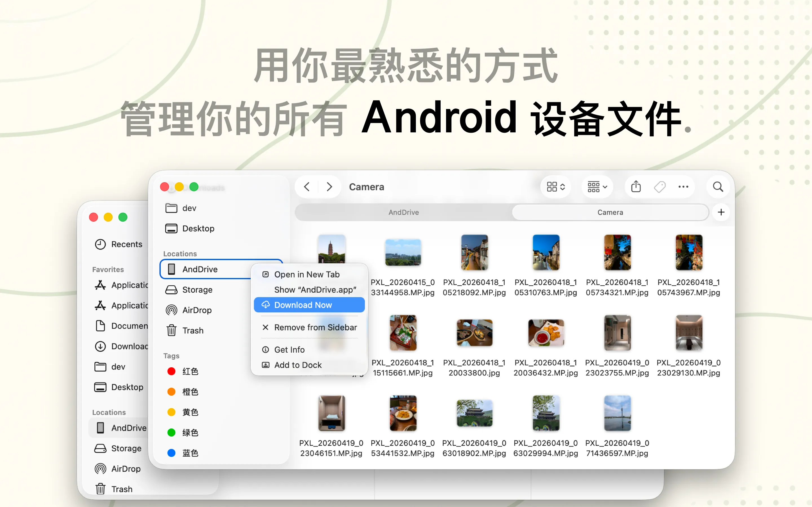Click Get Info in context menu
This screenshot has height=507, width=812.
point(289,350)
